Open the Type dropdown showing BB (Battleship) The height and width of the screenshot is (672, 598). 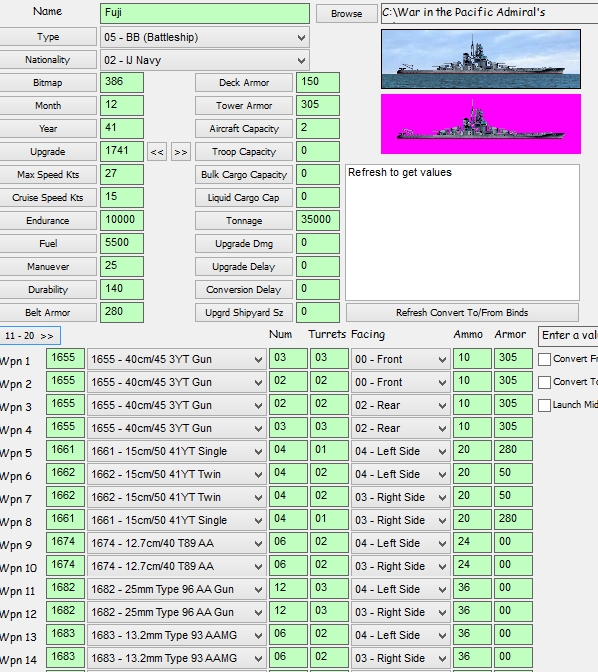[x=204, y=37]
